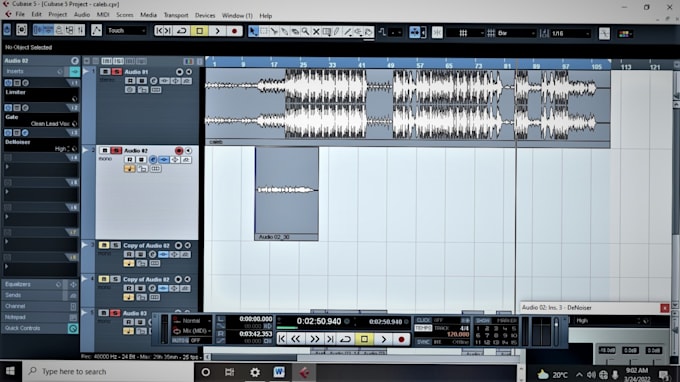Select the Mute X tool
680x382 pixels.
[316, 31]
